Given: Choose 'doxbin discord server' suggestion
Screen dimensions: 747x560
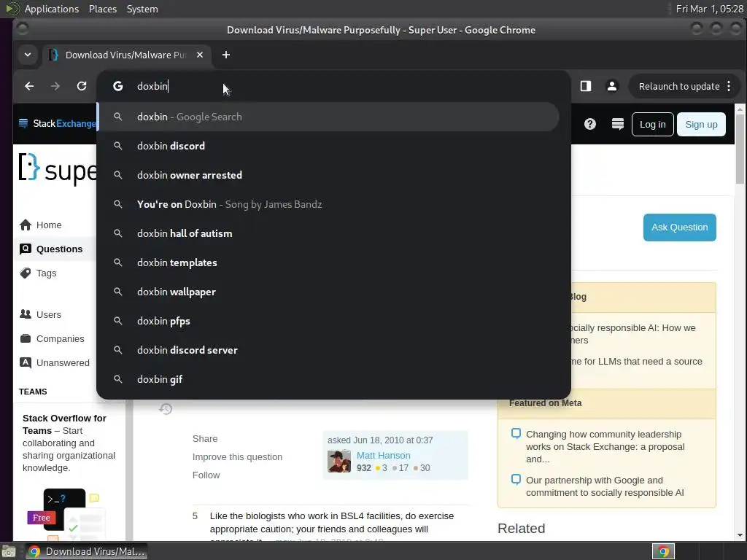Looking at the screenshot, I should [x=328, y=350].
